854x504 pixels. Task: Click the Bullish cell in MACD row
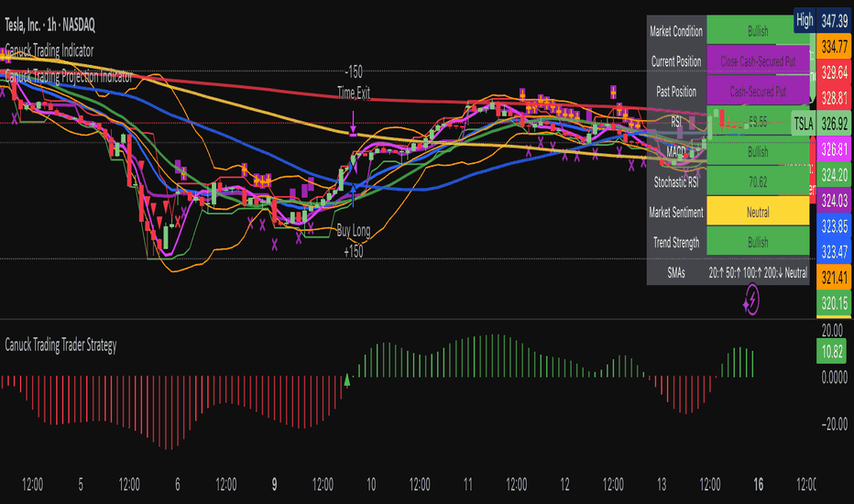click(758, 151)
